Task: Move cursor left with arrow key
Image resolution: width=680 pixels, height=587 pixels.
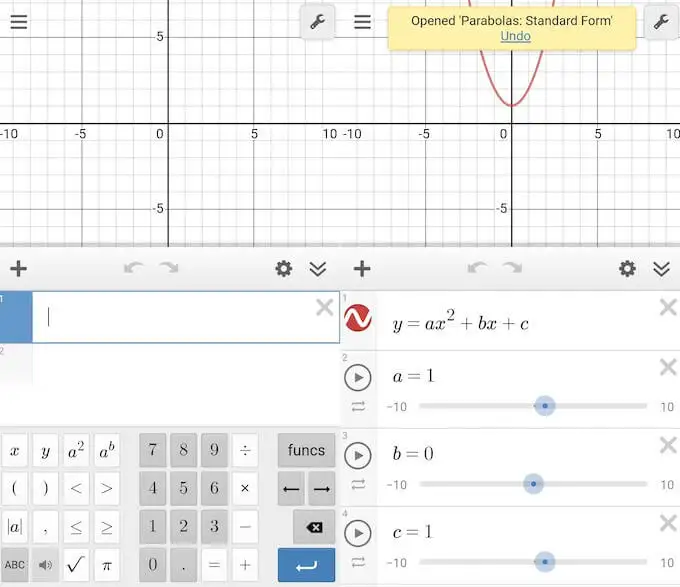Action: point(291,489)
